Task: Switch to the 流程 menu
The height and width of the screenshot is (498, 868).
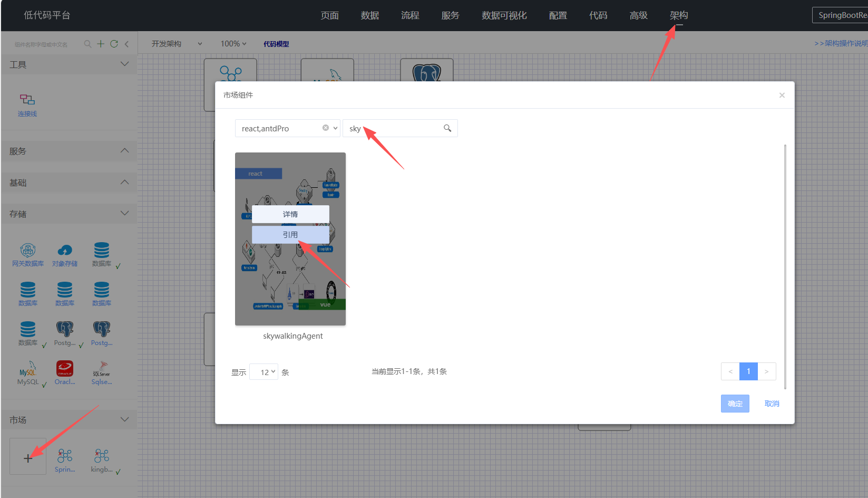Action: click(410, 15)
